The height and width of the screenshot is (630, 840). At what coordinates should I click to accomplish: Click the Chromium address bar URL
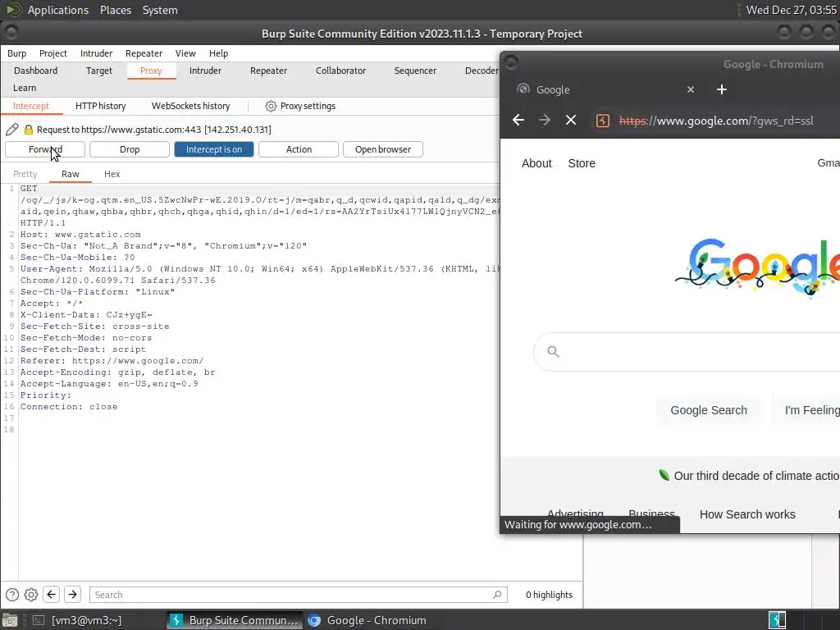pos(715,121)
